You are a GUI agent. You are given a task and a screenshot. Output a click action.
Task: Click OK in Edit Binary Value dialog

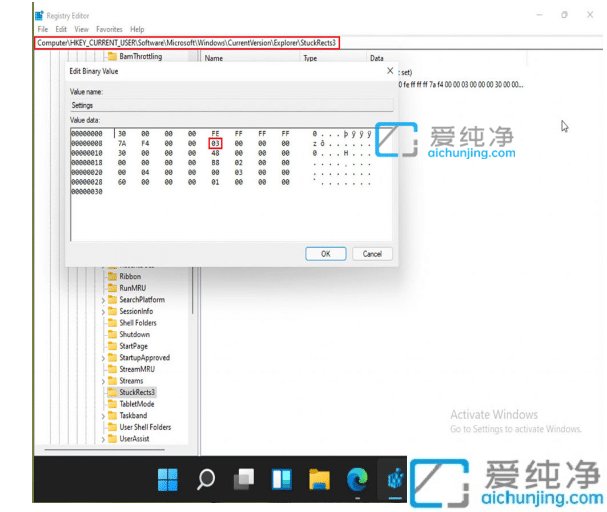pos(326,254)
